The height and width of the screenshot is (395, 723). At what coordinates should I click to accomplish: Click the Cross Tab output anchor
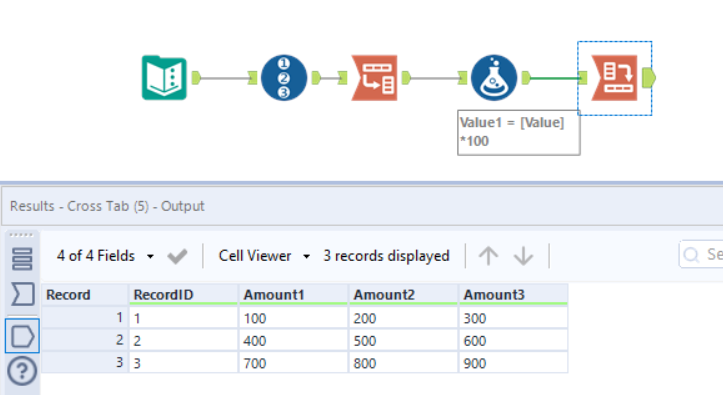coord(649,77)
